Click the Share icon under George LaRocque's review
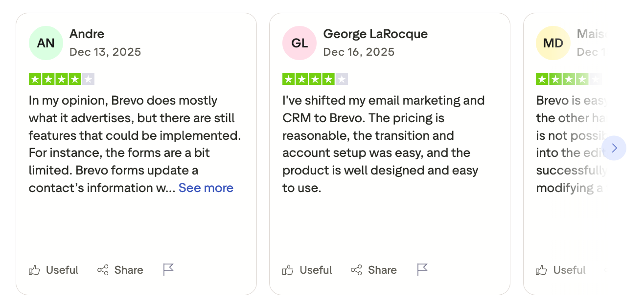 pyautogui.click(x=357, y=270)
